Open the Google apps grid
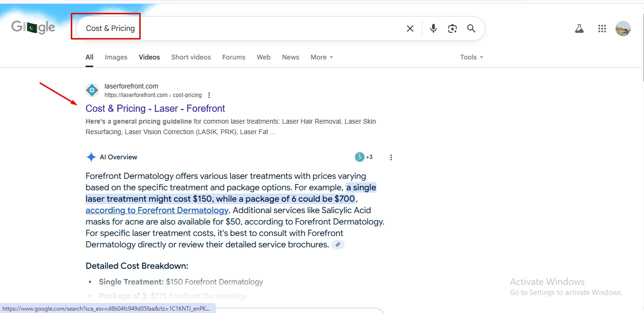The height and width of the screenshot is (313, 644). pyautogui.click(x=602, y=29)
